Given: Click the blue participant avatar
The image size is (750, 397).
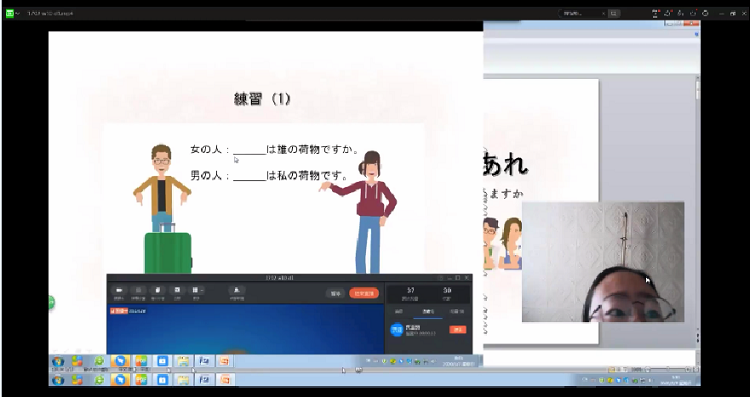Looking at the screenshot, I should coord(397,330).
